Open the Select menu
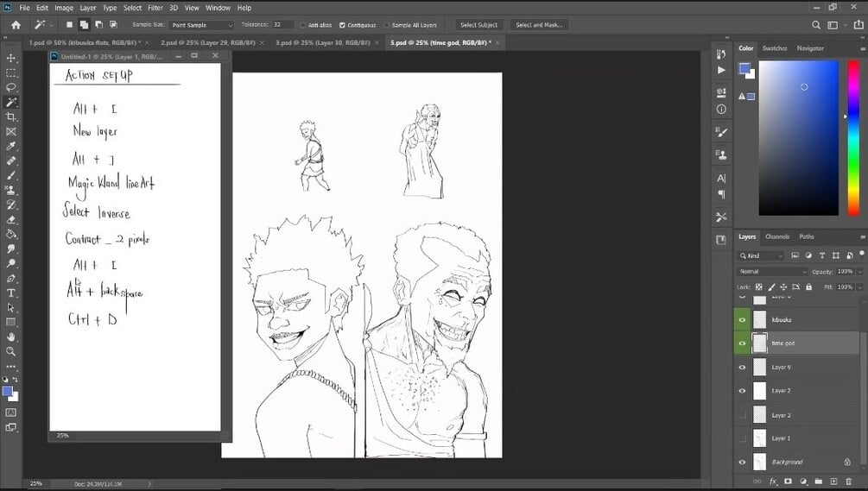The height and width of the screenshot is (491, 868). coord(132,8)
